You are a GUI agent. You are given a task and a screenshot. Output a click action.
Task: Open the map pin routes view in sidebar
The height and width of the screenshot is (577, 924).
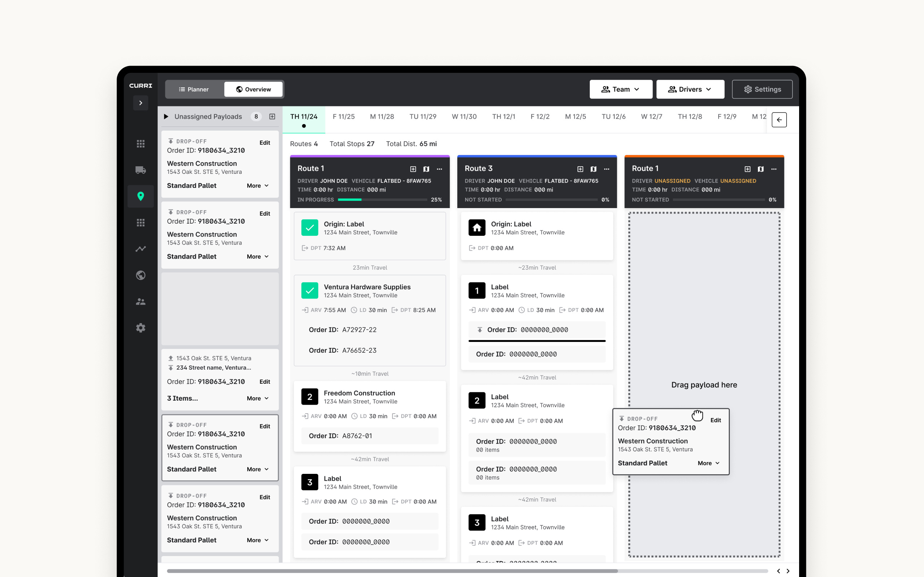tap(141, 196)
